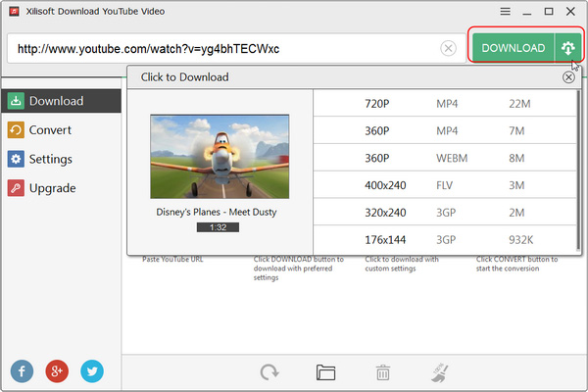Image resolution: width=588 pixels, height=392 pixels.
Task: Select the 720P MP4 22M format row
Action: (x=445, y=103)
